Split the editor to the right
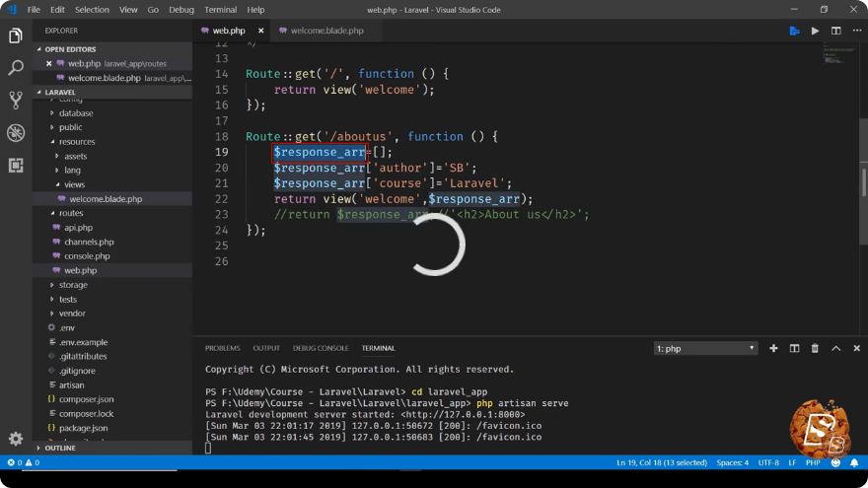This screenshot has width=868, height=488. tap(835, 31)
